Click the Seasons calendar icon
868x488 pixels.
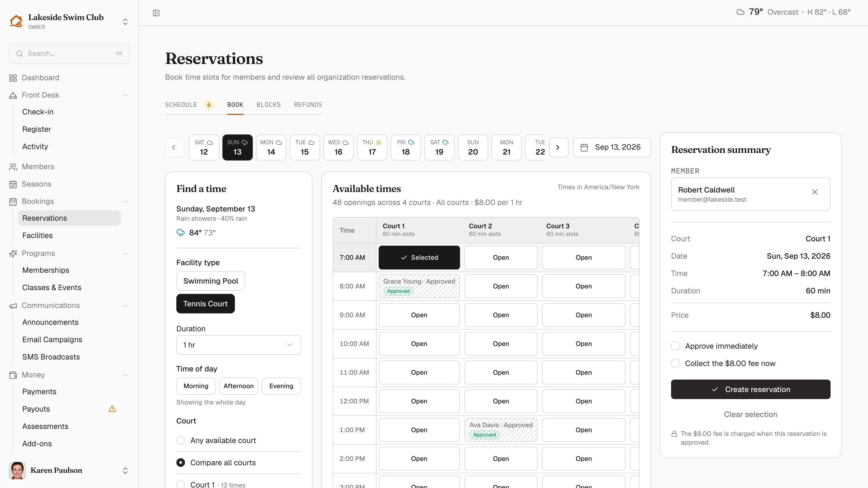(13, 184)
